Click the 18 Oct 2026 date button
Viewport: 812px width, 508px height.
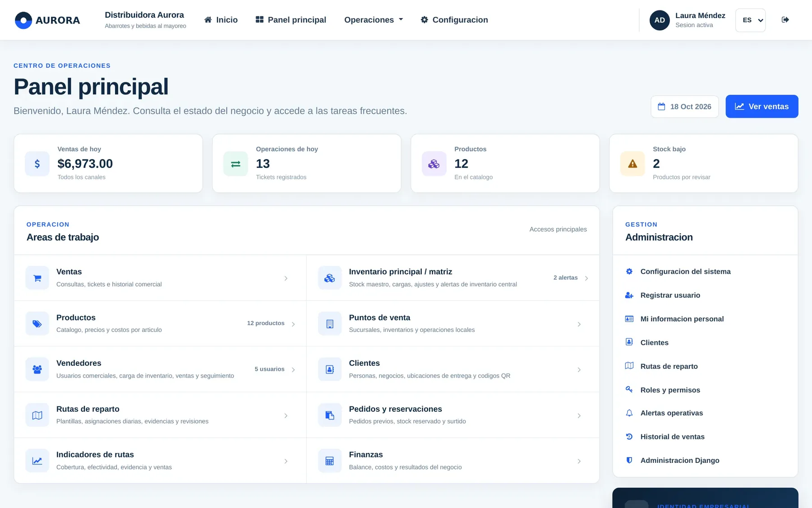(x=684, y=107)
